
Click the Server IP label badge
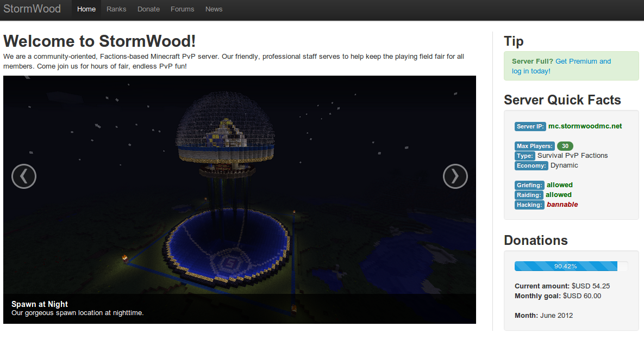pos(530,126)
